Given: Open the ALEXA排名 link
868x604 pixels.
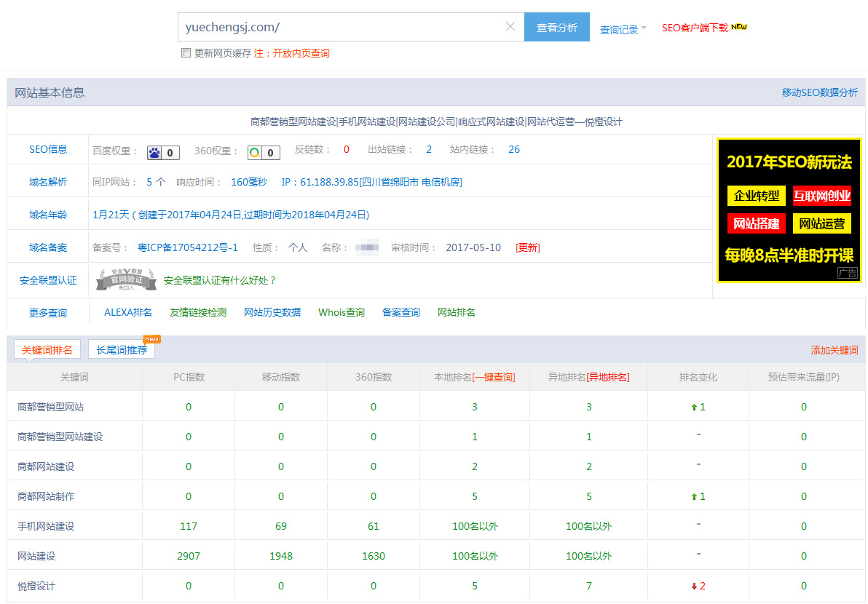Looking at the screenshot, I should 128,312.
